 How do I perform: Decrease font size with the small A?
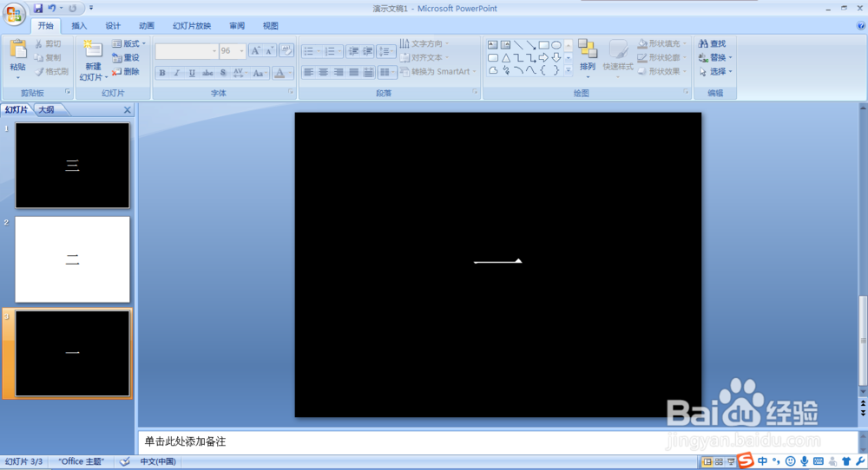(269, 51)
